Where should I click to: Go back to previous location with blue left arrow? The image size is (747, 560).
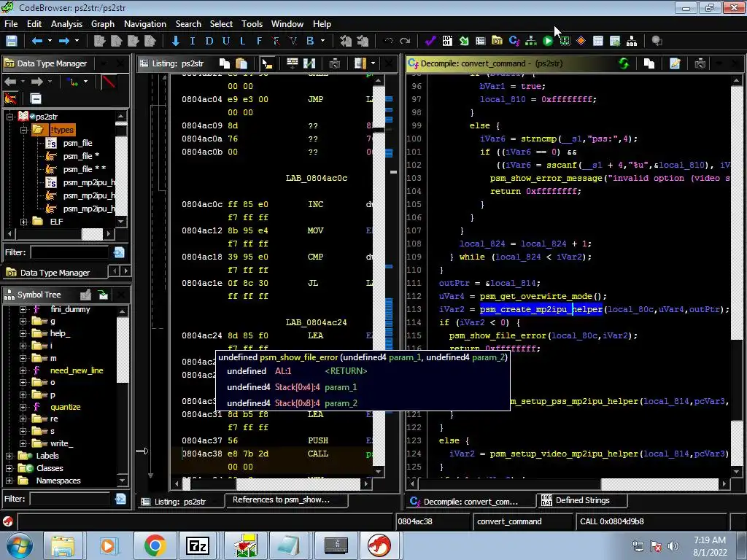pos(36,41)
